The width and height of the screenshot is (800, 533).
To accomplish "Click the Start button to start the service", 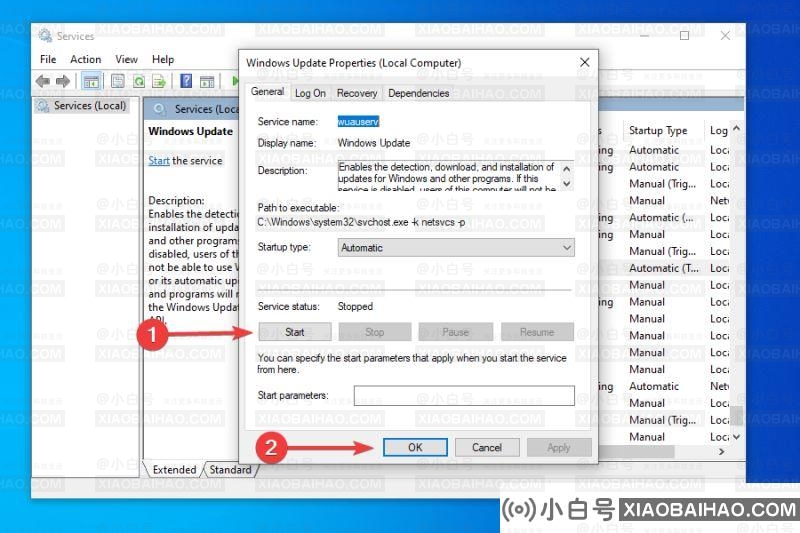I will pyautogui.click(x=294, y=332).
